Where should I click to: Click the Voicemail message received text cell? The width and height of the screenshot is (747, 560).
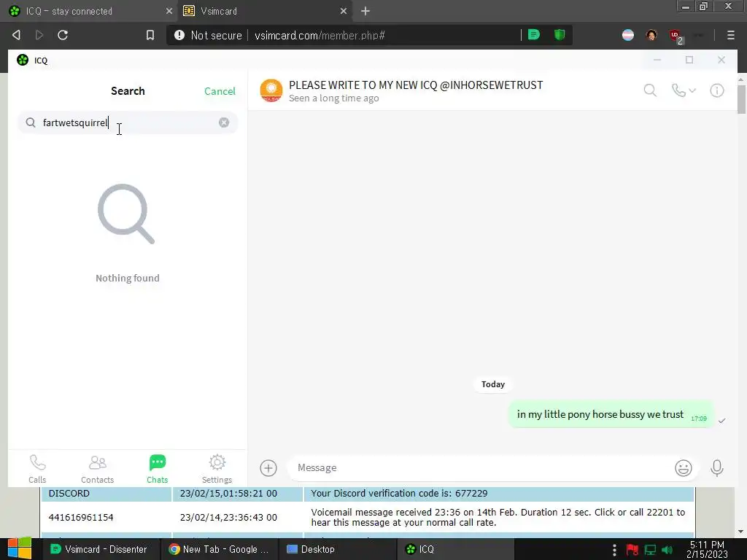pos(499,517)
